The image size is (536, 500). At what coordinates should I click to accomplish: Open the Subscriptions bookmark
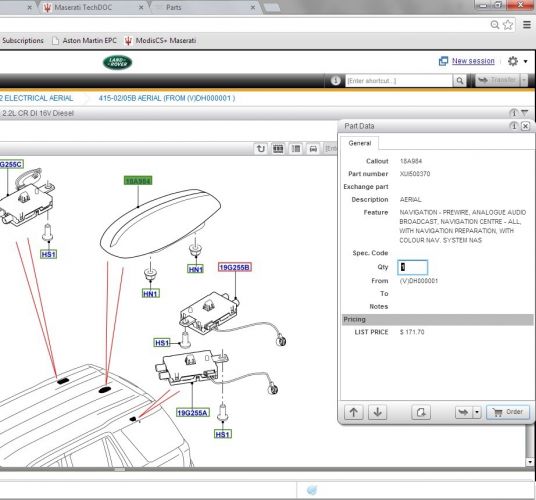tap(23, 40)
